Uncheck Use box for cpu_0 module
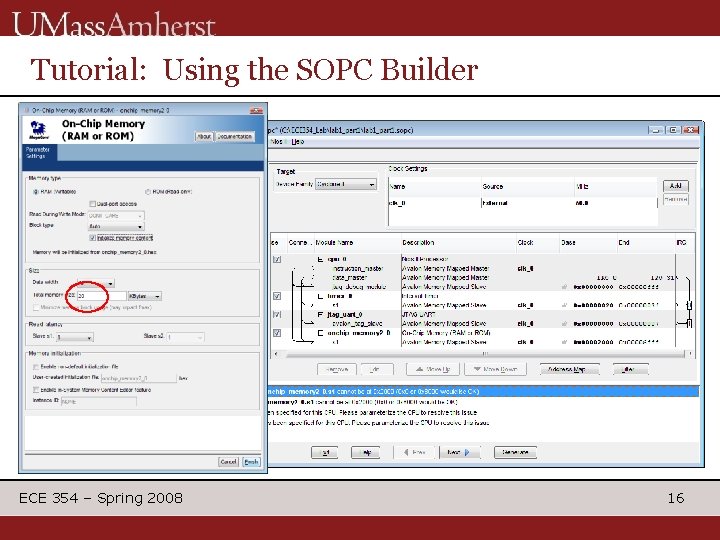The height and width of the screenshot is (540, 720). pos(277,259)
